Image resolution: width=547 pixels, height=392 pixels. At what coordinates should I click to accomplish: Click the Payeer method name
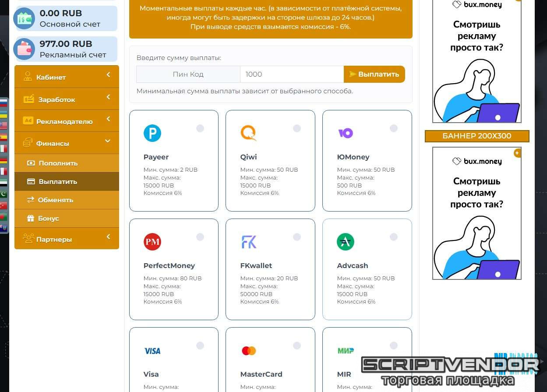[156, 157]
